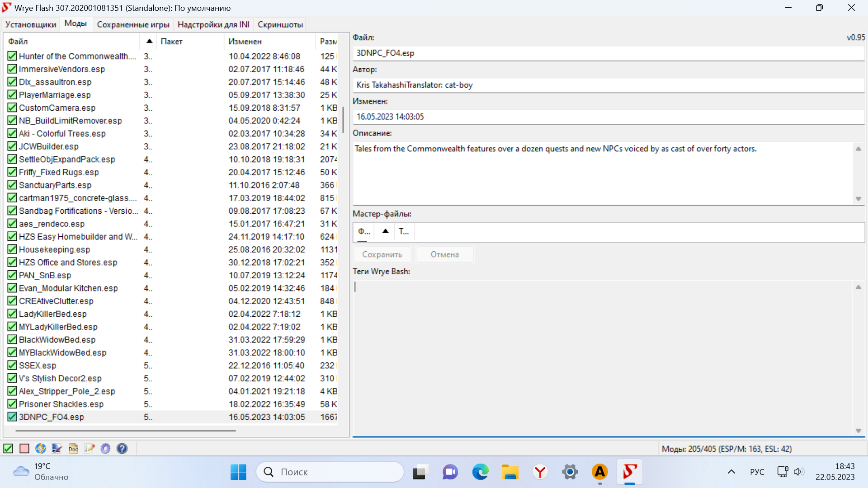Open Wrye Flash settings gear icon
Screen dimensions: 868x488
click(105, 449)
